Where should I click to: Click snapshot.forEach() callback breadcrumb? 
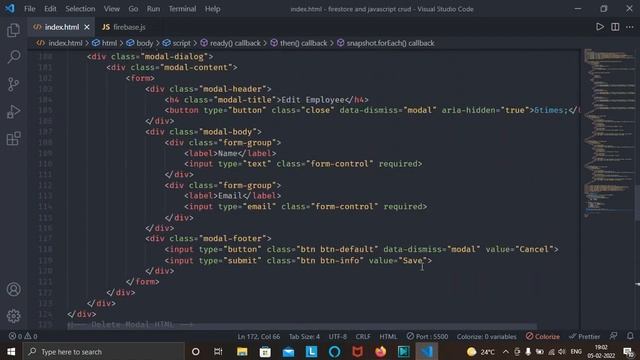[386, 43]
